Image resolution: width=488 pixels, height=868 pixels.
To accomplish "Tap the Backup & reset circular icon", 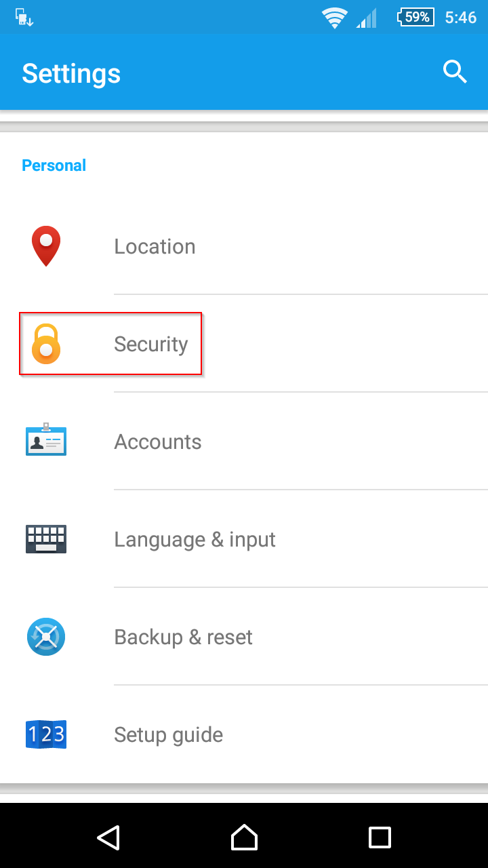I will (46, 637).
